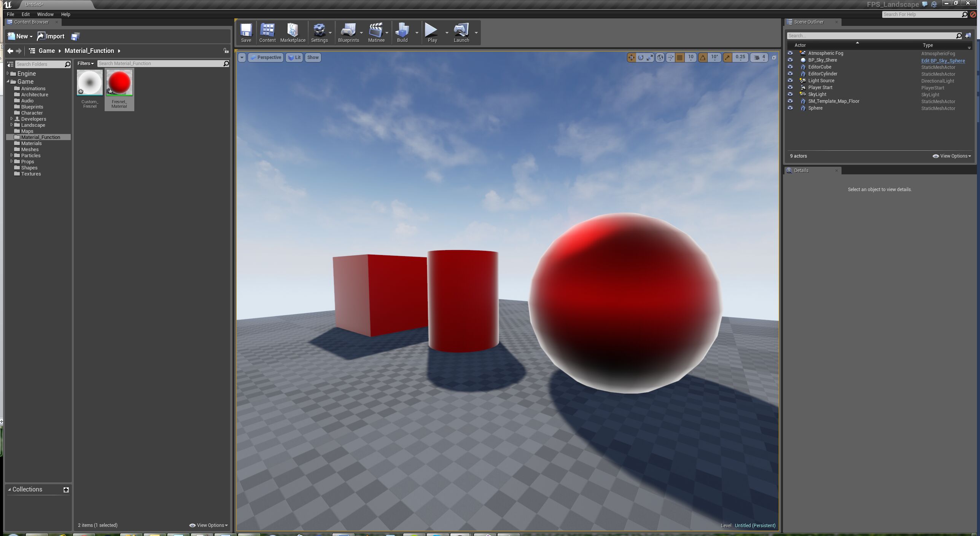Select the Fresnel_Material thumbnail
980x536 pixels.
(x=119, y=82)
